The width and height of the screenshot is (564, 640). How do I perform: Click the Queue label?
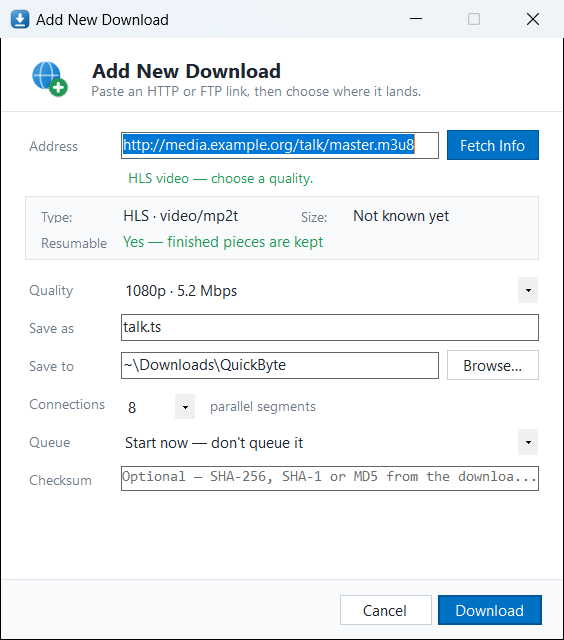[49, 442]
